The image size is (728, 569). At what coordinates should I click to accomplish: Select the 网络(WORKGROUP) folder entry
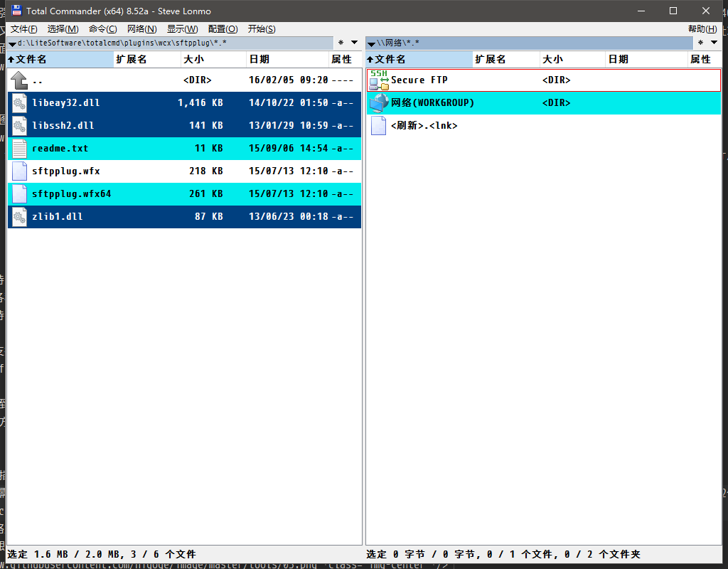point(544,102)
